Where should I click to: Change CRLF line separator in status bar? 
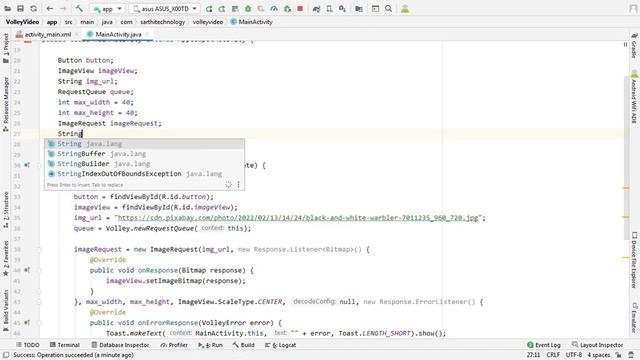[x=553, y=355]
